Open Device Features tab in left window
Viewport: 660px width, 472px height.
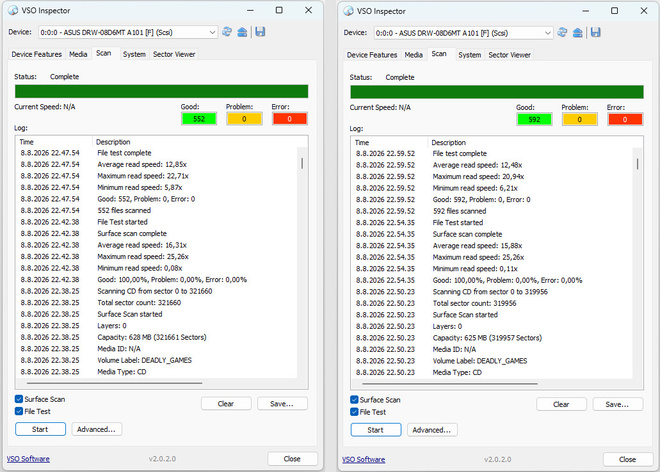coord(37,54)
